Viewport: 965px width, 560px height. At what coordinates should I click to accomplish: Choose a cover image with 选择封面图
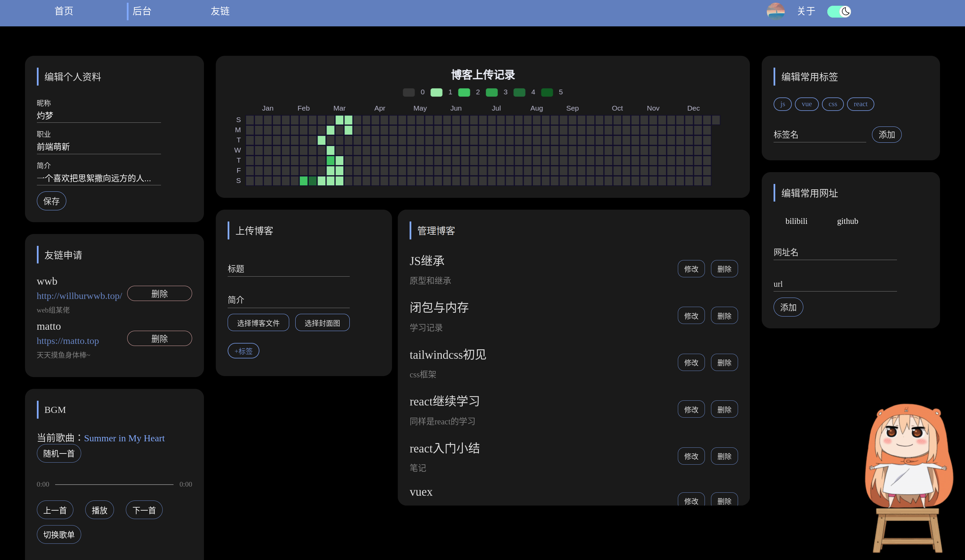pos(322,323)
